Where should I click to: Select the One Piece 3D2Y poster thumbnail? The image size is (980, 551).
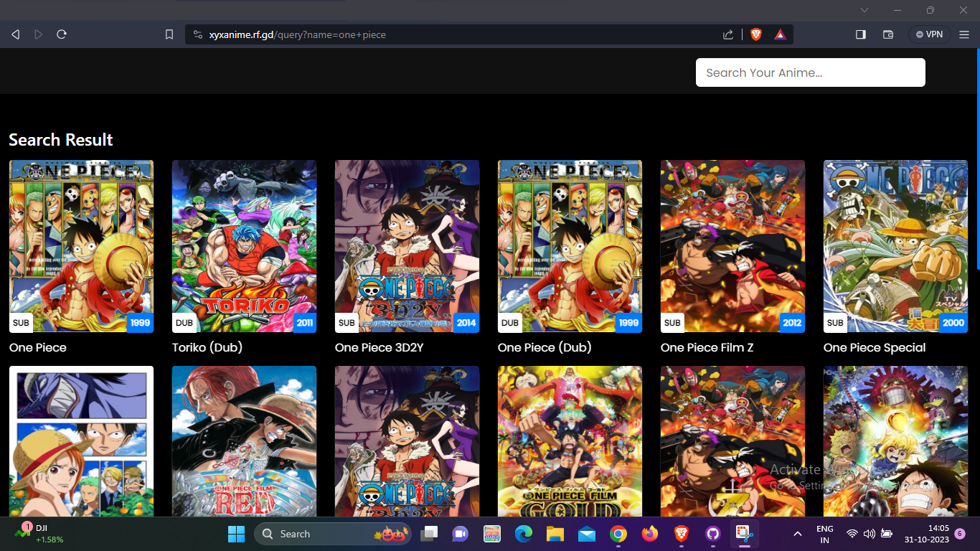[407, 245]
